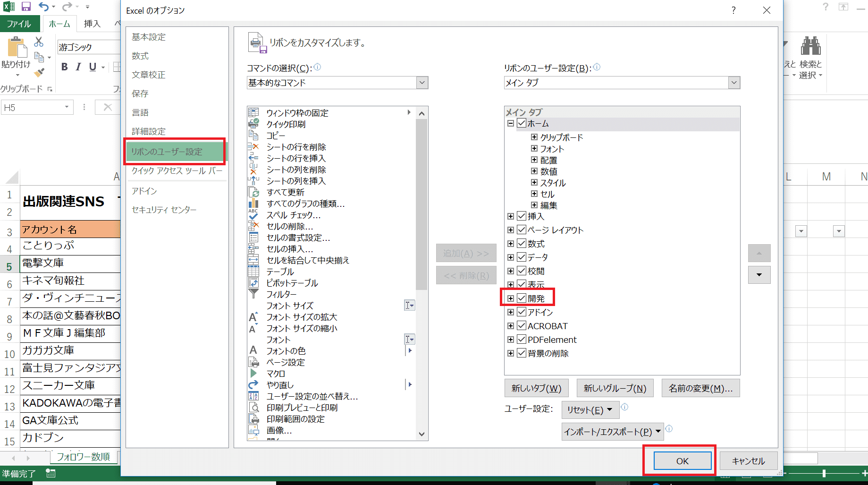Open クイック アクセス ツール バー category
The image size is (868, 485).
(177, 170)
